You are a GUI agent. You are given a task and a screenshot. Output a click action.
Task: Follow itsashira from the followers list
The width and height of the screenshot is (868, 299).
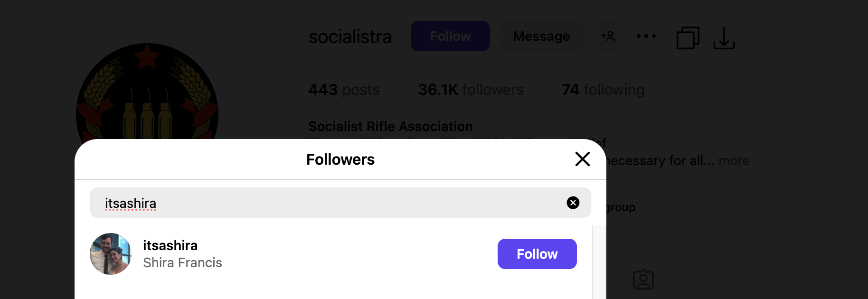(537, 254)
